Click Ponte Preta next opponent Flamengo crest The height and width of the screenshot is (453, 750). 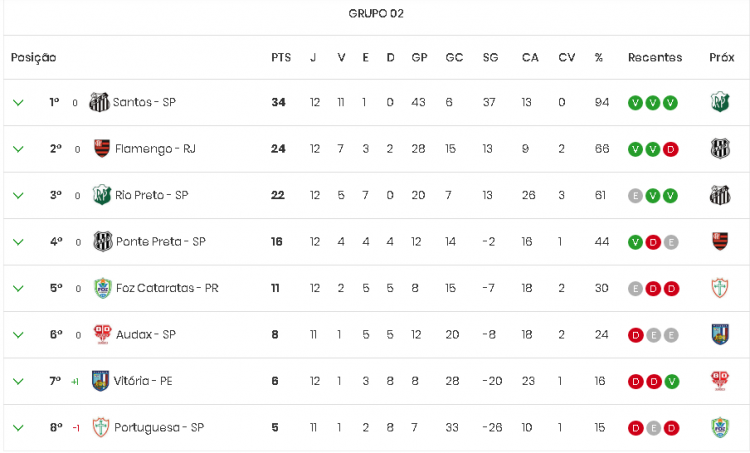coord(720,241)
